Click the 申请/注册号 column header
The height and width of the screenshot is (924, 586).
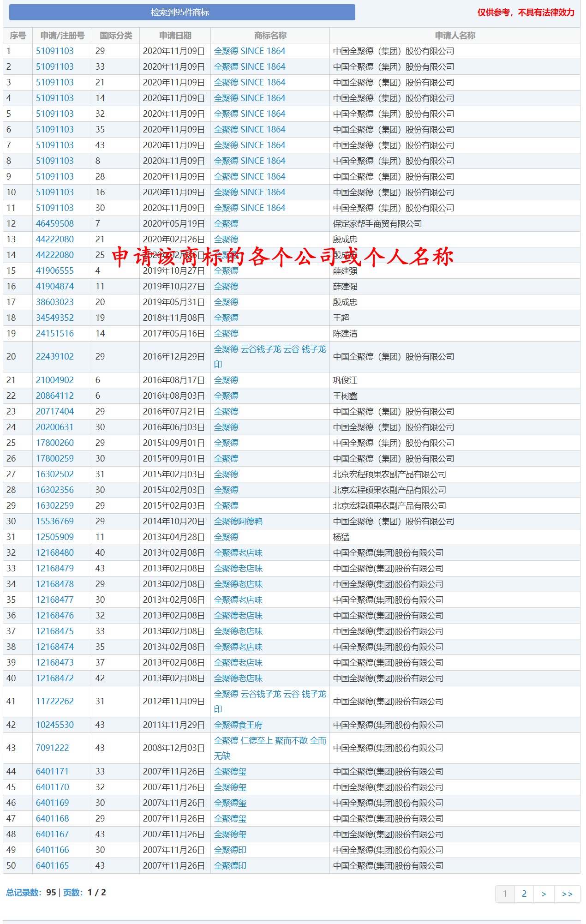[62, 36]
